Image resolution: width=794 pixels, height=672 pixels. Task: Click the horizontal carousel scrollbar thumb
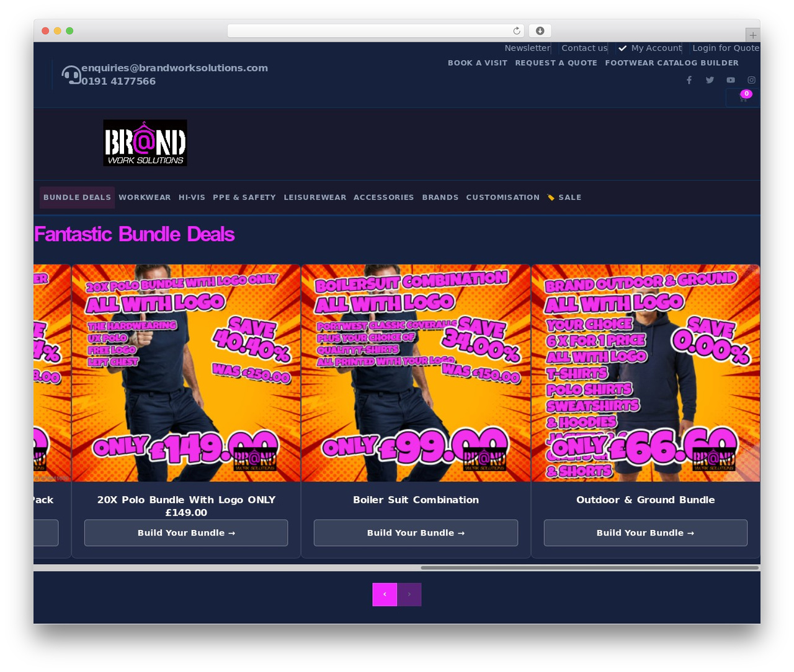coord(590,567)
